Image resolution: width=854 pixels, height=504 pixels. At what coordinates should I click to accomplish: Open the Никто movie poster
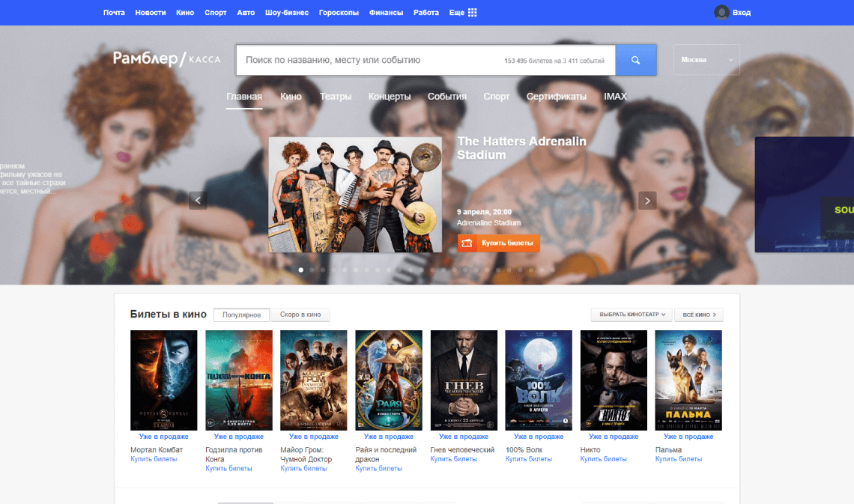[x=614, y=380]
